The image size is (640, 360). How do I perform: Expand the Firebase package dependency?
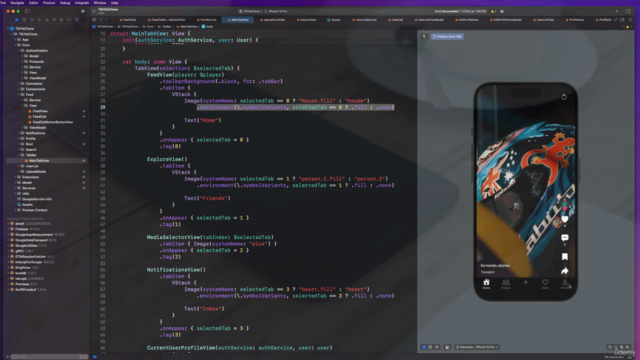click(8, 229)
